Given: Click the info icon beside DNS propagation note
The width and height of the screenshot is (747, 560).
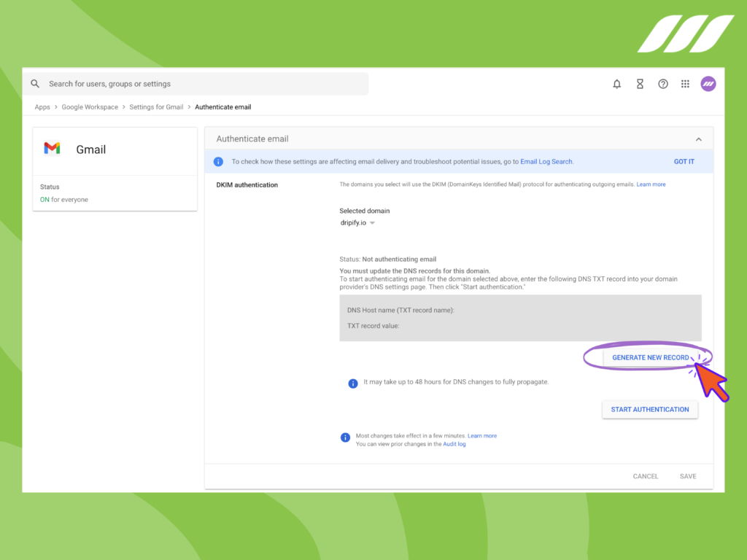Looking at the screenshot, I should pyautogui.click(x=353, y=382).
